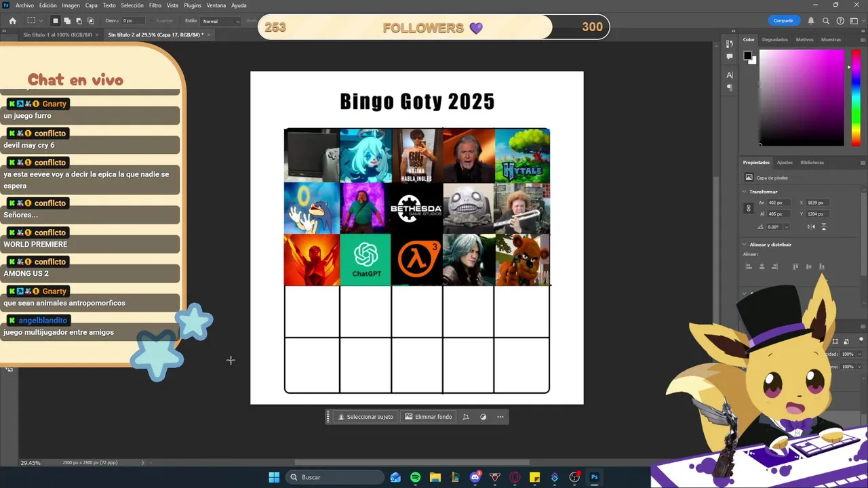Open the search magnifier in Photoshop
Viewport: 868px width, 488px height.
(x=826, y=21)
